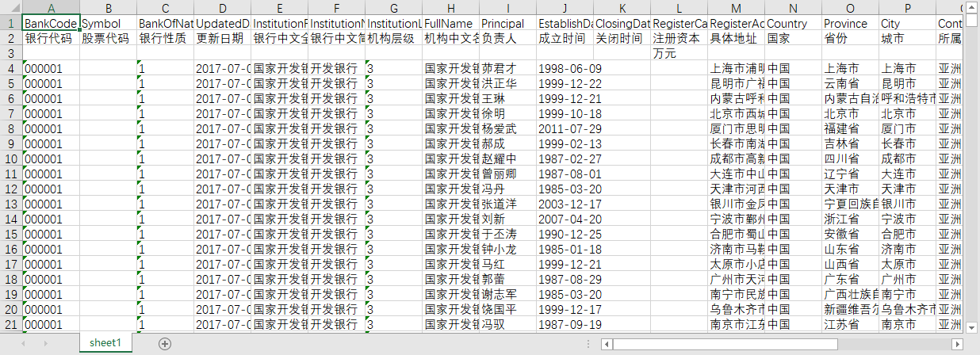Click the date cell 2007-04-20

pyautogui.click(x=565, y=219)
